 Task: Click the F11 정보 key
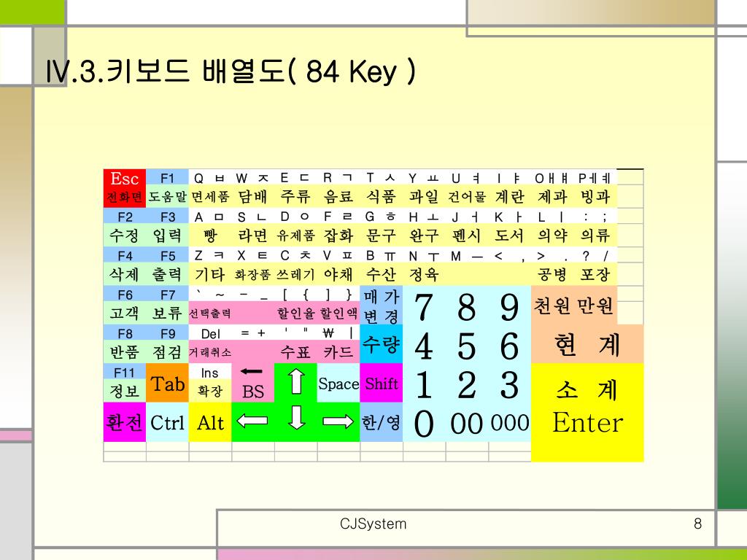[x=124, y=384]
